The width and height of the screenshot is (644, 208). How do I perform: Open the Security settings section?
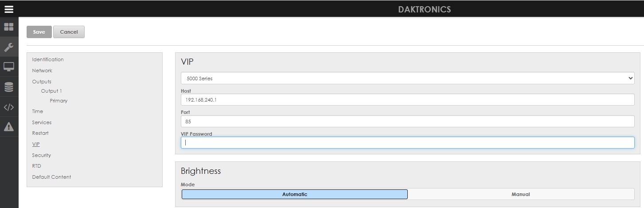(x=41, y=155)
